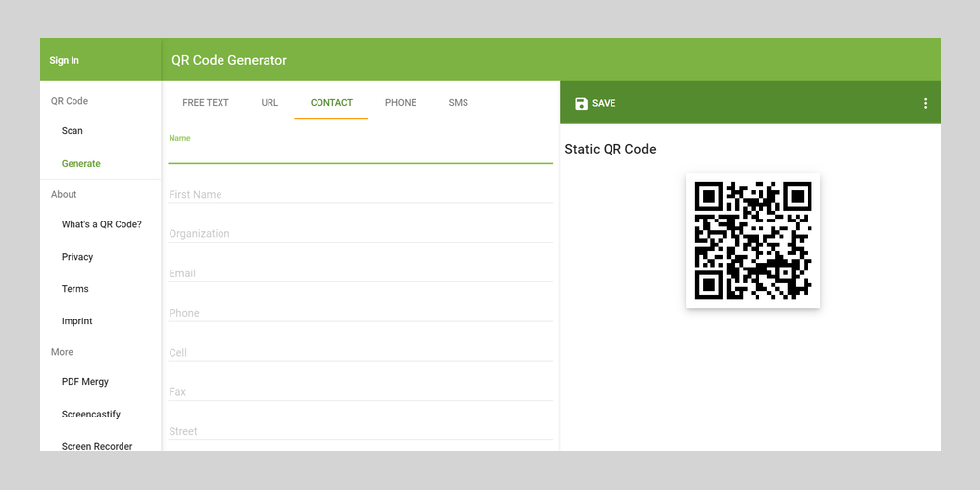
Task: Switch to the FREE TEXT tab
Action: tap(206, 103)
